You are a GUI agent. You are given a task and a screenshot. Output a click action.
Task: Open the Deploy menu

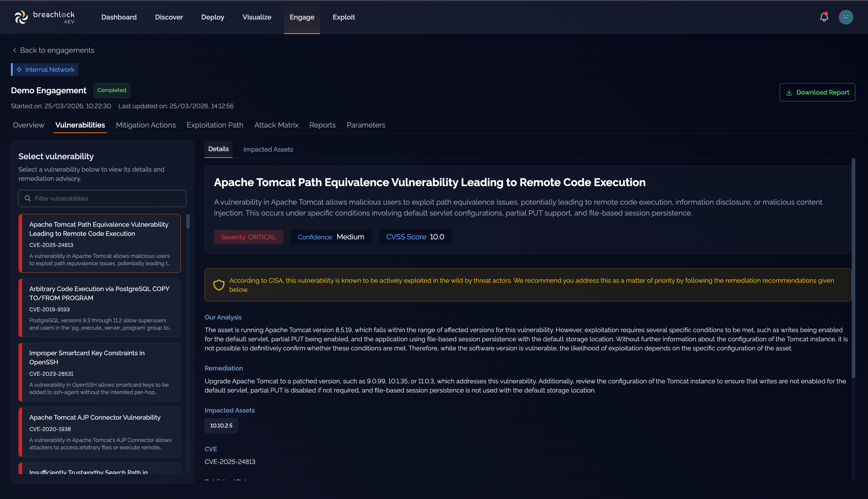213,17
